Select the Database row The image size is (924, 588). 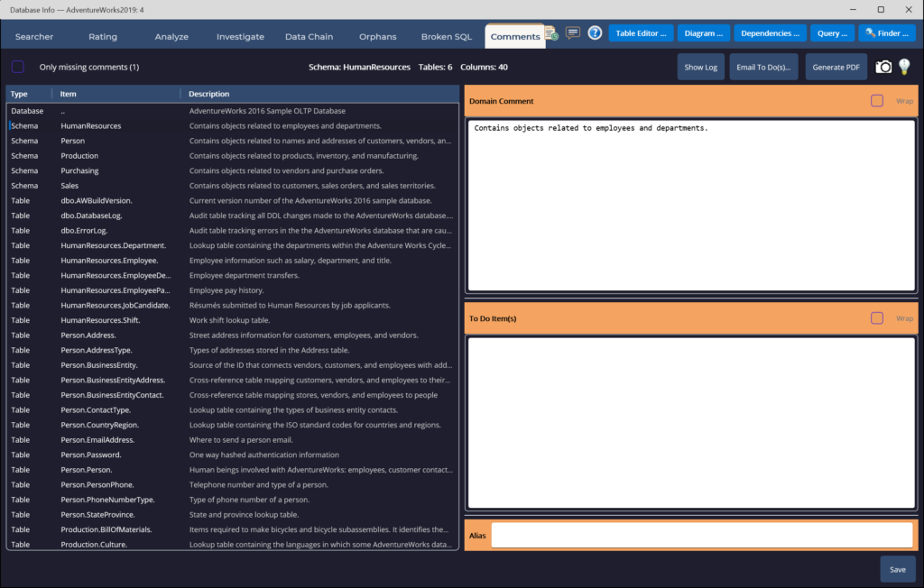coord(233,111)
